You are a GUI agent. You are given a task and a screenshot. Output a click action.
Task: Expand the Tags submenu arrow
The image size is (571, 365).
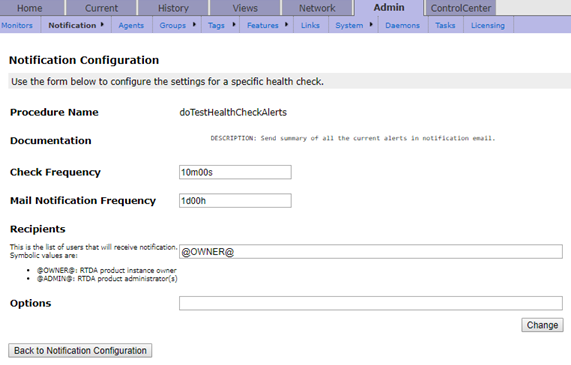234,24
